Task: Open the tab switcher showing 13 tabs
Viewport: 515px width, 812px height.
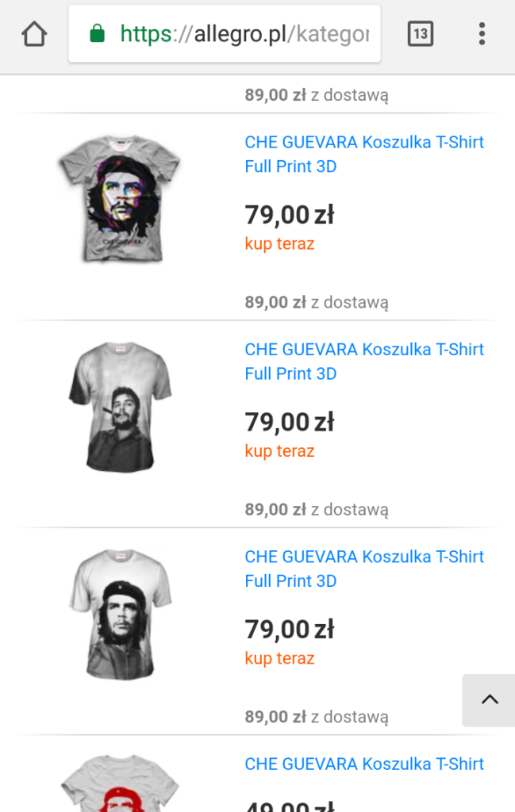Action: [x=421, y=34]
